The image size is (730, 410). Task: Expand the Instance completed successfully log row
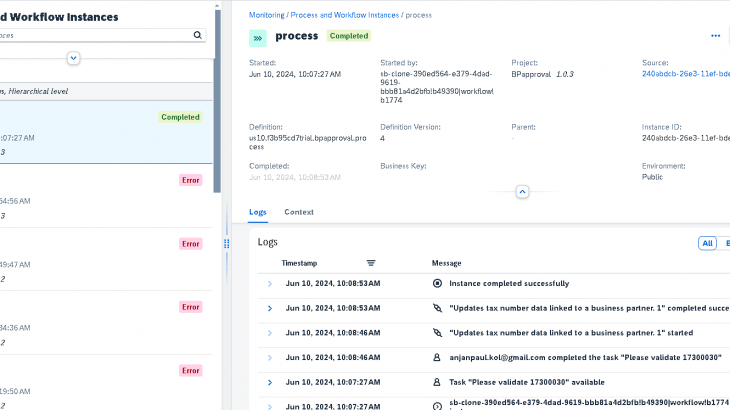tap(270, 284)
